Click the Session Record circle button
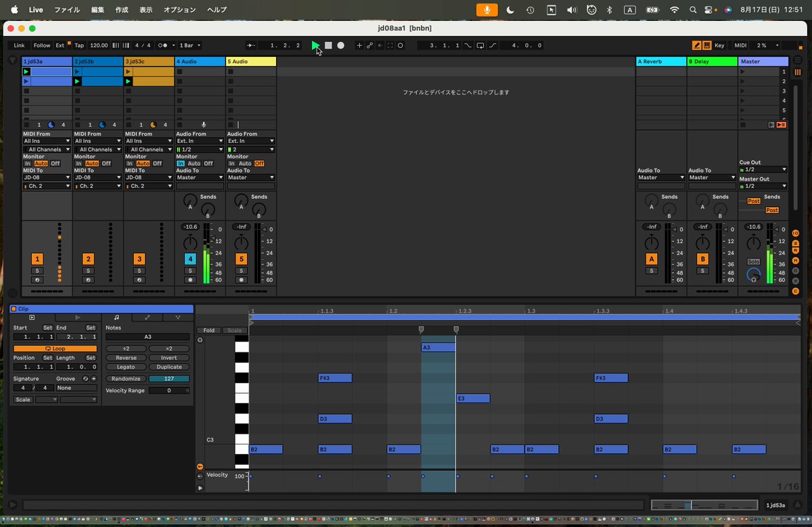The image size is (812, 527). pyautogui.click(x=401, y=45)
